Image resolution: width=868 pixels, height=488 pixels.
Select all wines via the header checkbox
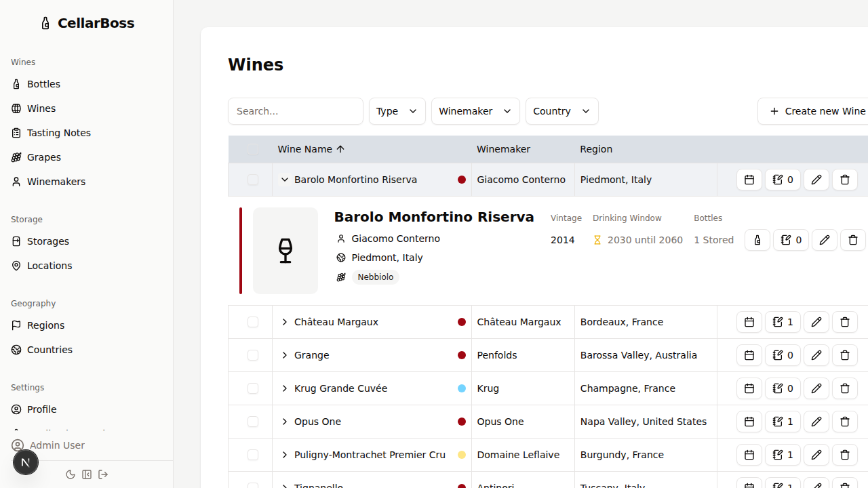(x=253, y=149)
